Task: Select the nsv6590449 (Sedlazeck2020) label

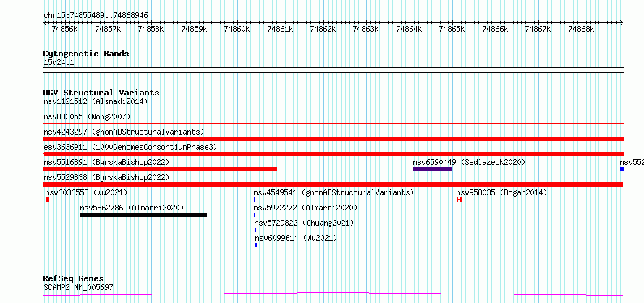Action: pos(469,162)
